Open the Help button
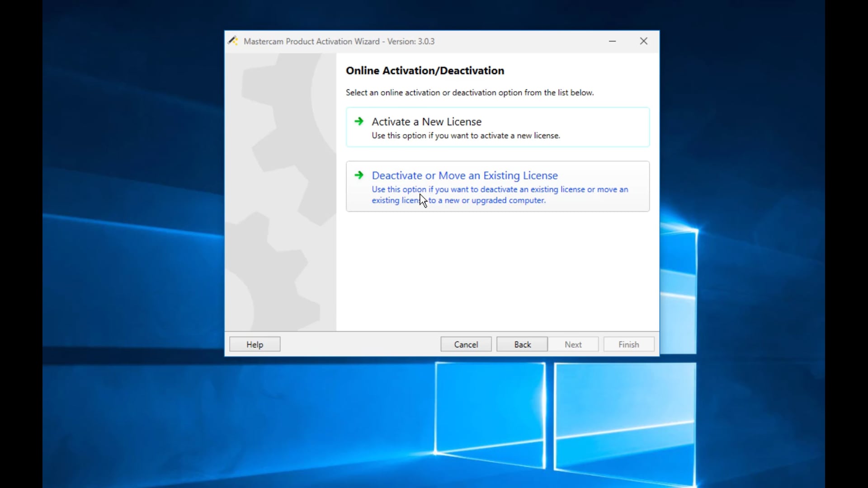The width and height of the screenshot is (868, 488). pyautogui.click(x=255, y=344)
